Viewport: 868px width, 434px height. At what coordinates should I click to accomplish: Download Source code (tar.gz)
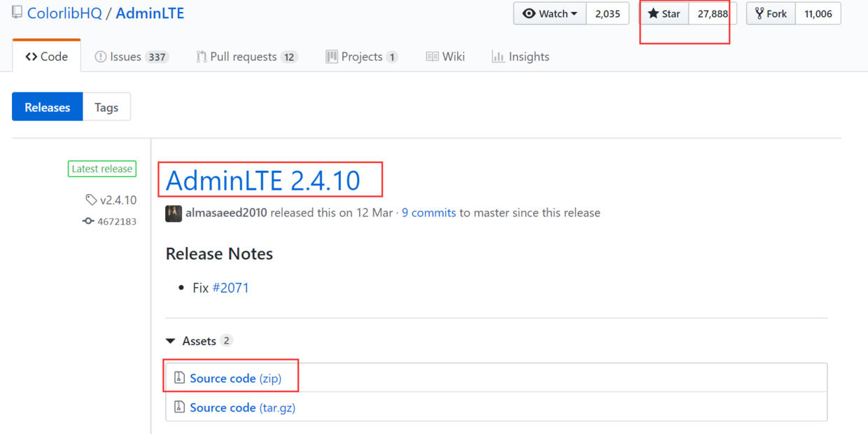pos(243,407)
